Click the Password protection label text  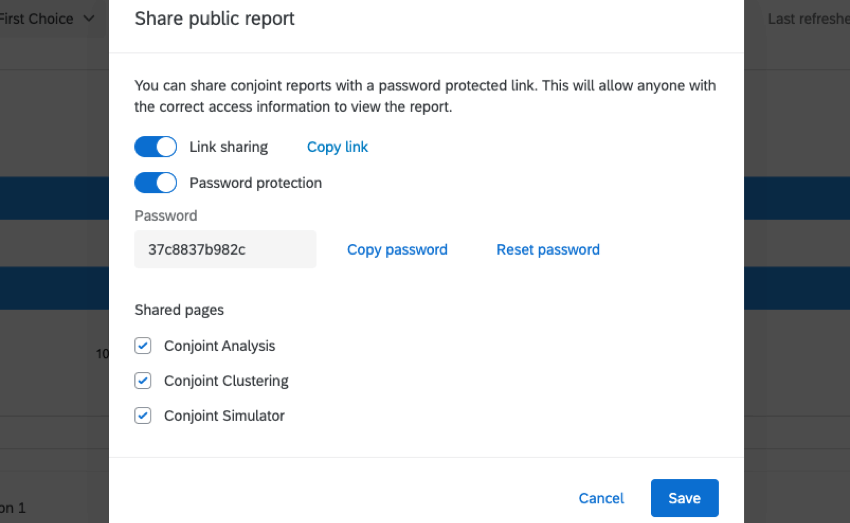tap(255, 183)
